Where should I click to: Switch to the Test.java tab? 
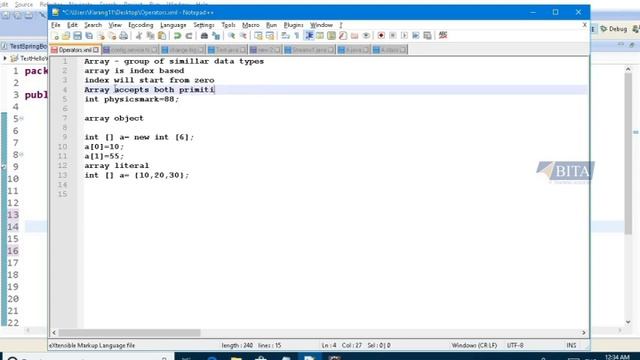(x=227, y=50)
